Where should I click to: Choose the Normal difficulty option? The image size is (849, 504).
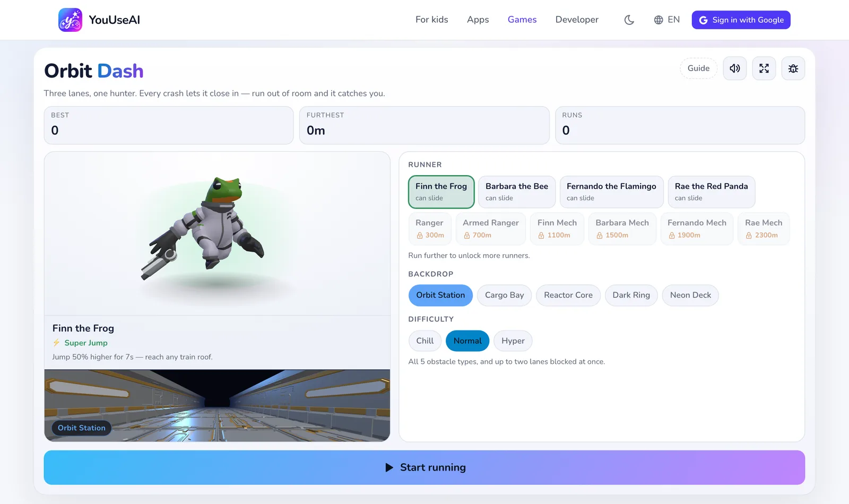pyautogui.click(x=467, y=341)
